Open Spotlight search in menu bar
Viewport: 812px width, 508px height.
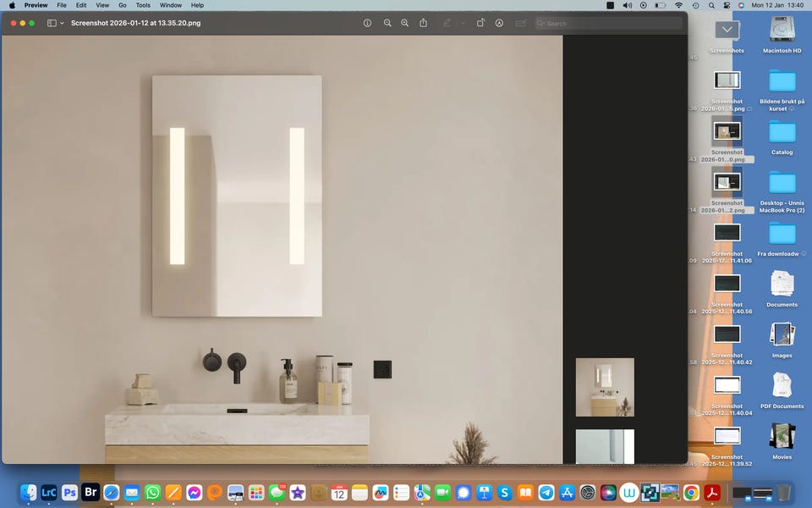tap(711, 5)
